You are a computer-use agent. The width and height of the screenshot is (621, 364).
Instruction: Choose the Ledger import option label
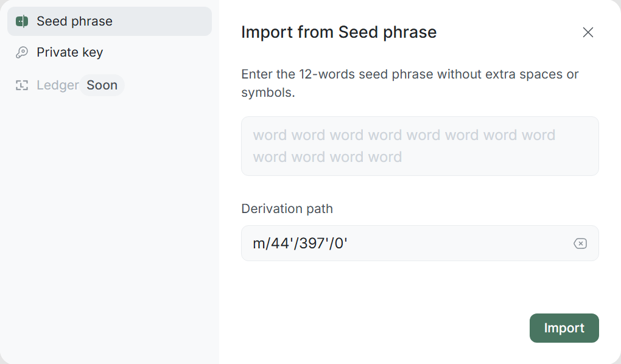(57, 85)
